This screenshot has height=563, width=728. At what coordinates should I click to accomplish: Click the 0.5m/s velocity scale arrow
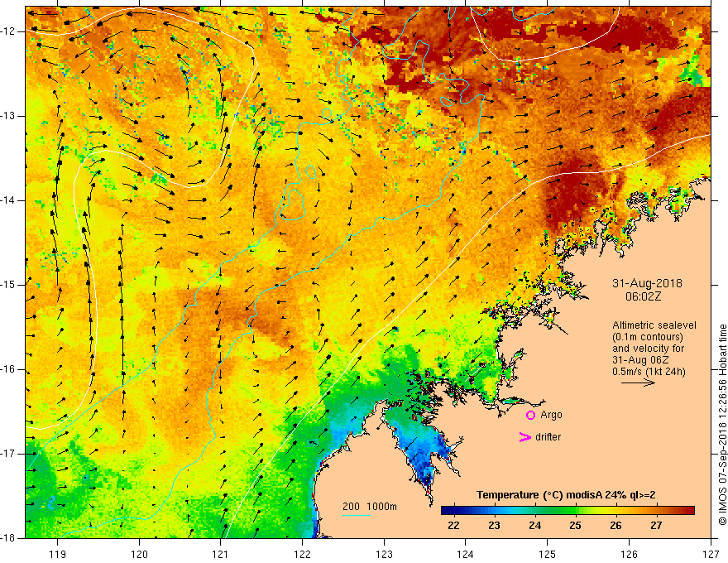coord(638,383)
